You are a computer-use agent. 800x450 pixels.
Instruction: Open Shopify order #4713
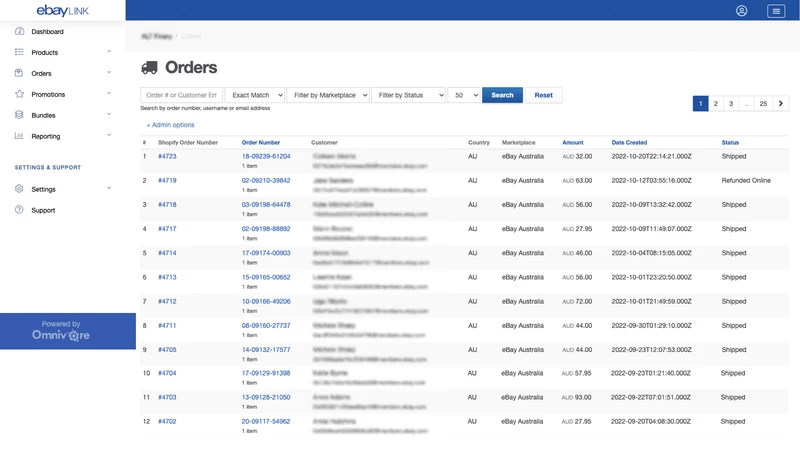click(x=167, y=277)
